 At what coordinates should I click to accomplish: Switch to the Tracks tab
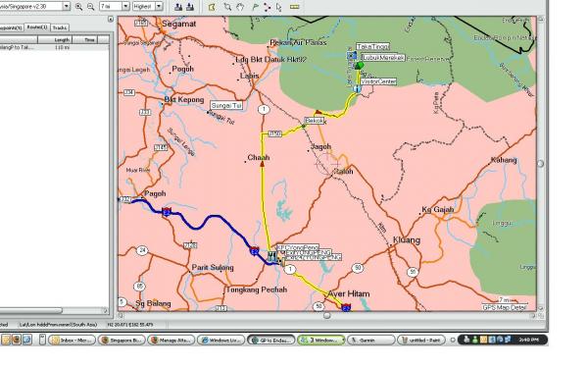59,27
